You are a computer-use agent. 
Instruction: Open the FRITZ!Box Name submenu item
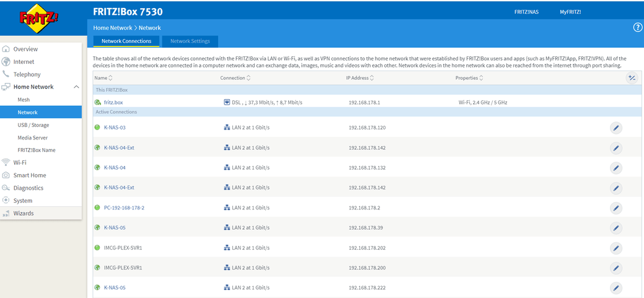click(36, 150)
